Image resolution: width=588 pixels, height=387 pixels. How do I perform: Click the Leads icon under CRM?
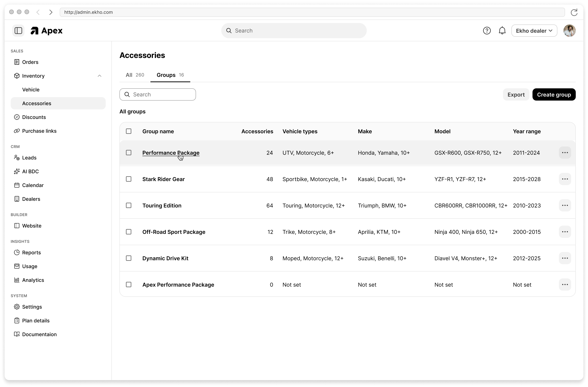click(16, 158)
